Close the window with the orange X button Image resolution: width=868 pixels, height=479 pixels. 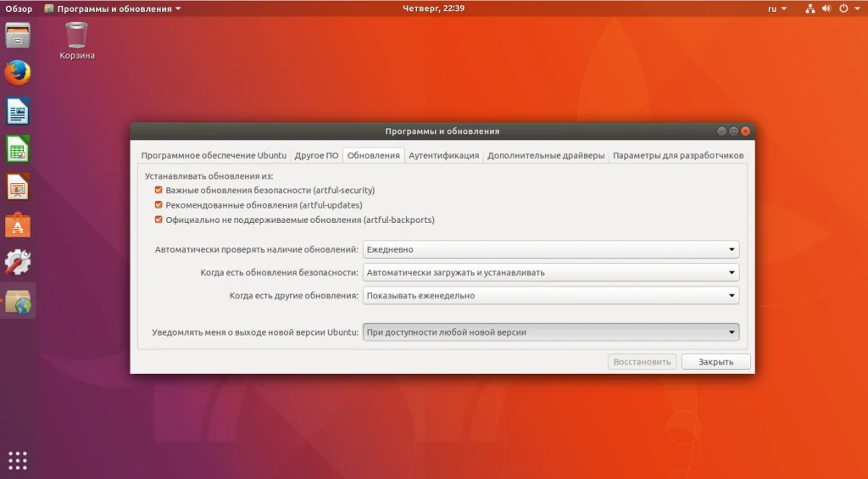[x=746, y=131]
